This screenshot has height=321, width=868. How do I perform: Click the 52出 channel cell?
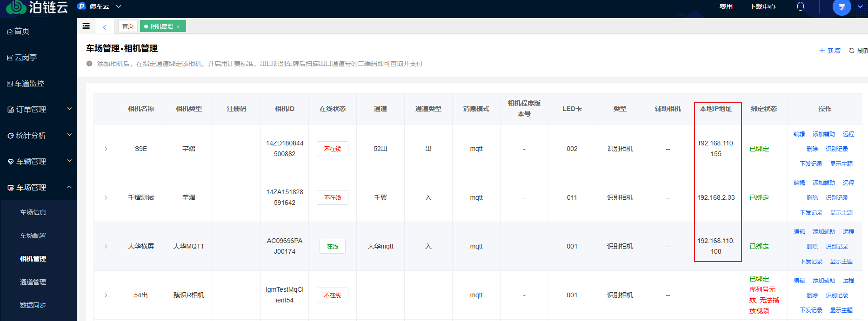pos(381,149)
